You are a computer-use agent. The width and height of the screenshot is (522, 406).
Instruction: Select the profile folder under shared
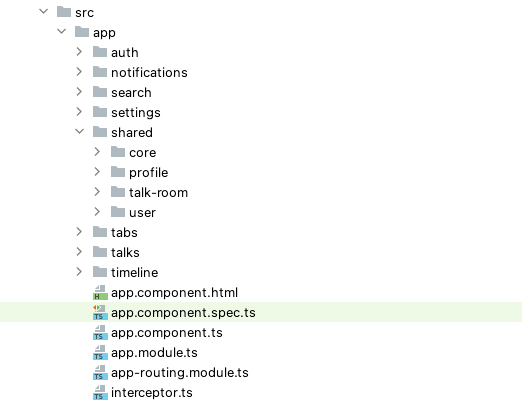149,173
